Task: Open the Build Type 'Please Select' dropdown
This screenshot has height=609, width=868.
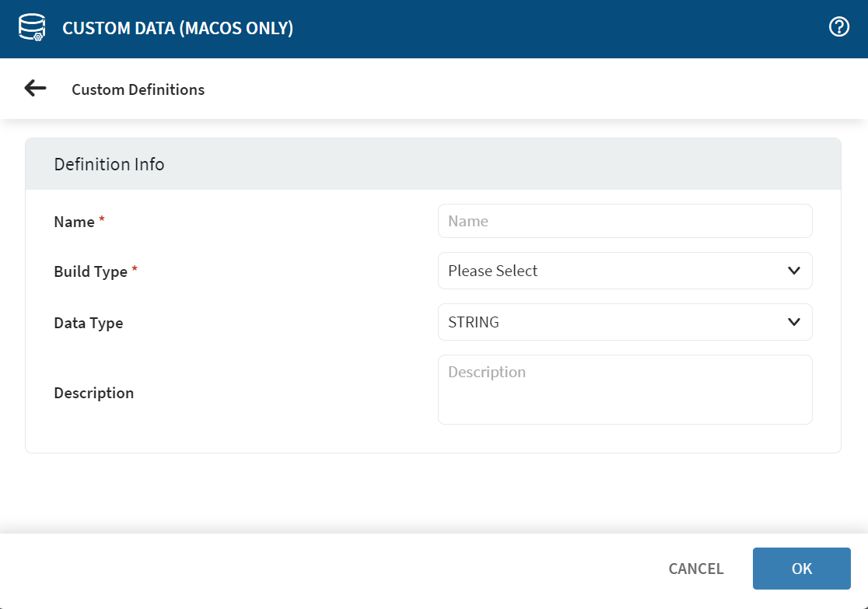Action: pyautogui.click(x=614, y=271)
